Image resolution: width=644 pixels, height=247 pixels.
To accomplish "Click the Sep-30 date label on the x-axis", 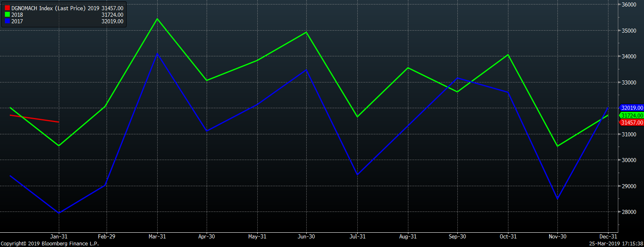I will pyautogui.click(x=457, y=236).
